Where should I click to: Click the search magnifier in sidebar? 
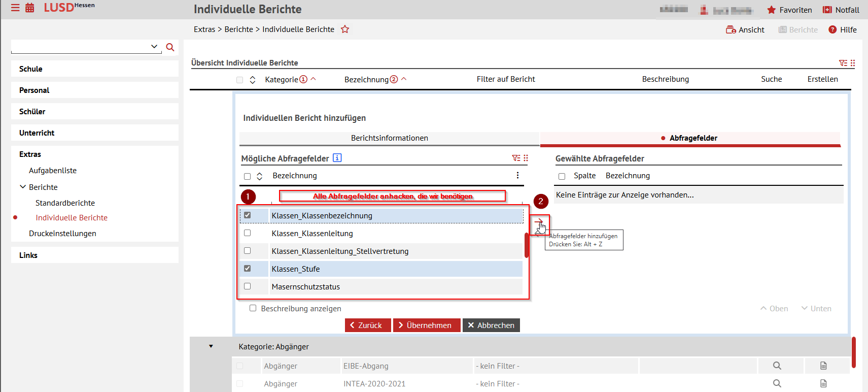170,47
